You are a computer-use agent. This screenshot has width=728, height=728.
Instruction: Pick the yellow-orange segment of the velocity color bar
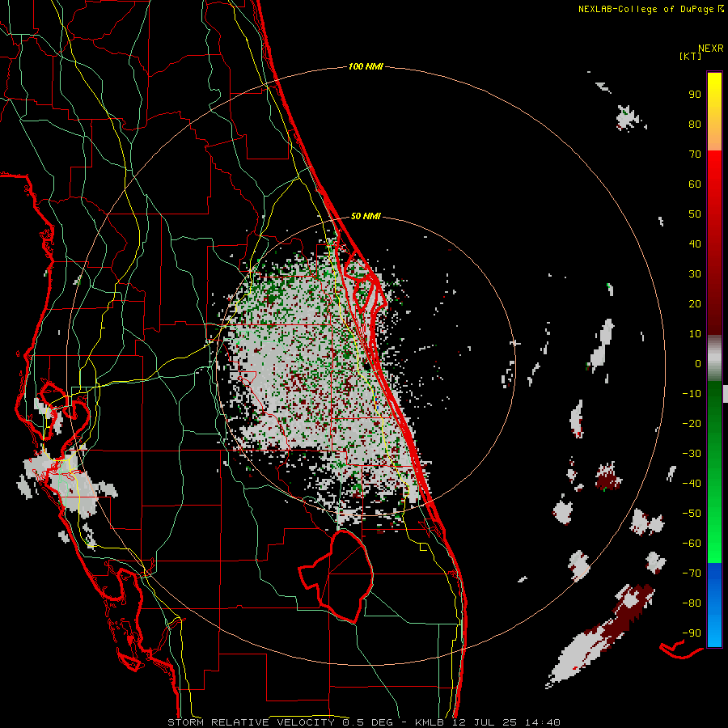[x=714, y=112]
